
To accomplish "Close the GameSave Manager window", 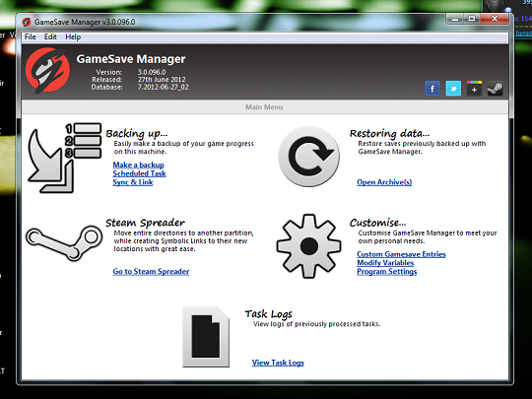I will click(495, 19).
